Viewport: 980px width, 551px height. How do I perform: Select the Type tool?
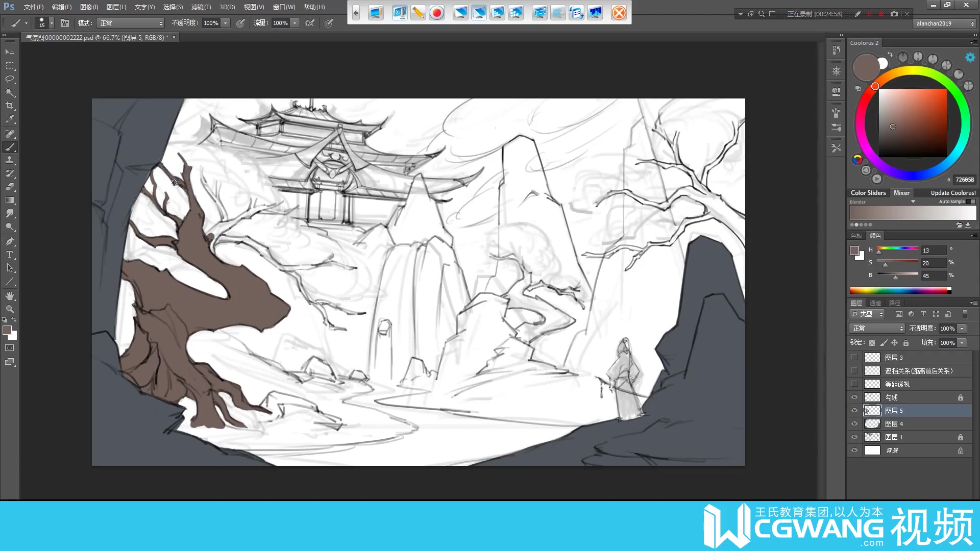tap(10, 255)
